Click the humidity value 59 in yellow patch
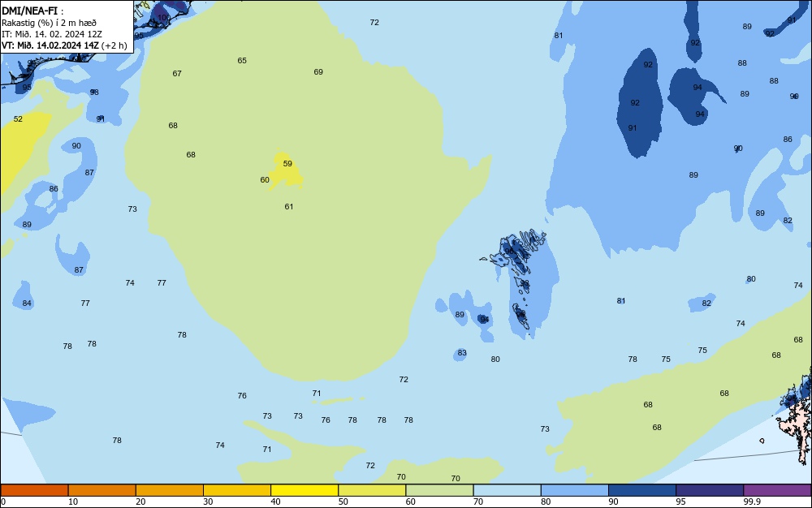 click(x=287, y=163)
